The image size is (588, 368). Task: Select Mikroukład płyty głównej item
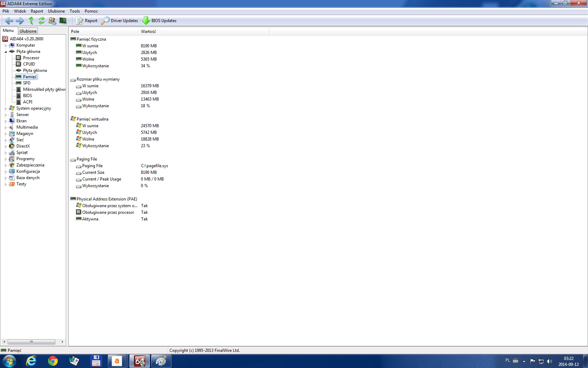[x=44, y=89]
